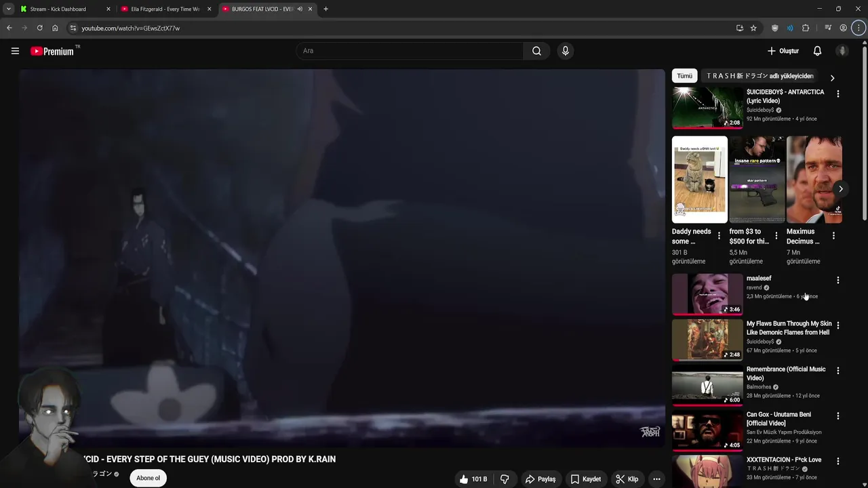Image resolution: width=868 pixels, height=488 pixels.
Task: Open XXXTENTACION - F*ck Love title
Action: pyautogui.click(x=784, y=460)
